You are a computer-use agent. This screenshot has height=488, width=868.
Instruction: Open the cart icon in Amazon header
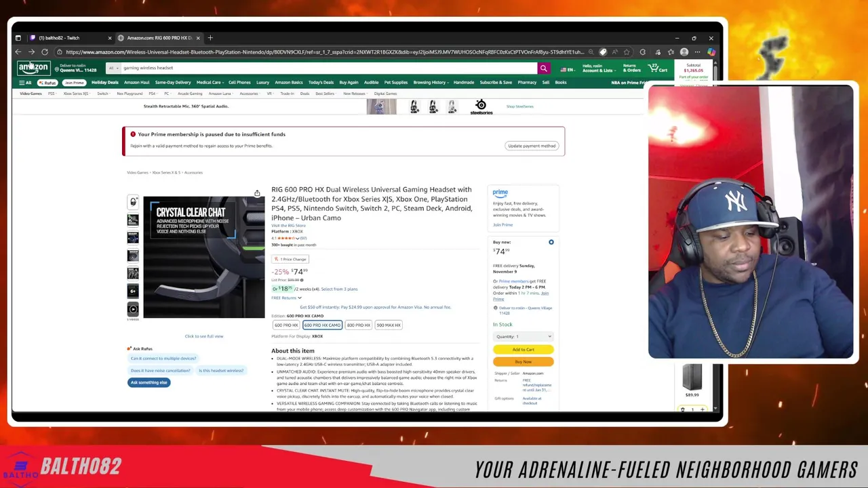(658, 68)
